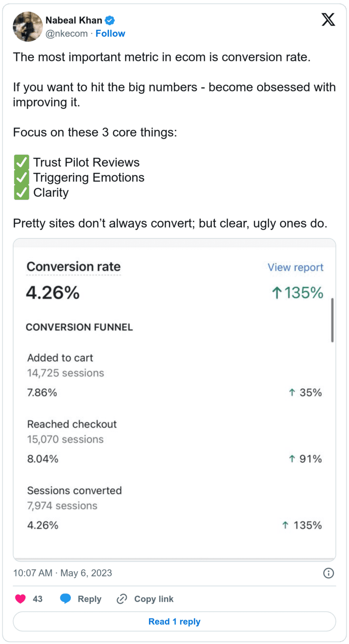Screen dimensions: 349x644
Task: Click the @nkecom handle
Action: 66,33
